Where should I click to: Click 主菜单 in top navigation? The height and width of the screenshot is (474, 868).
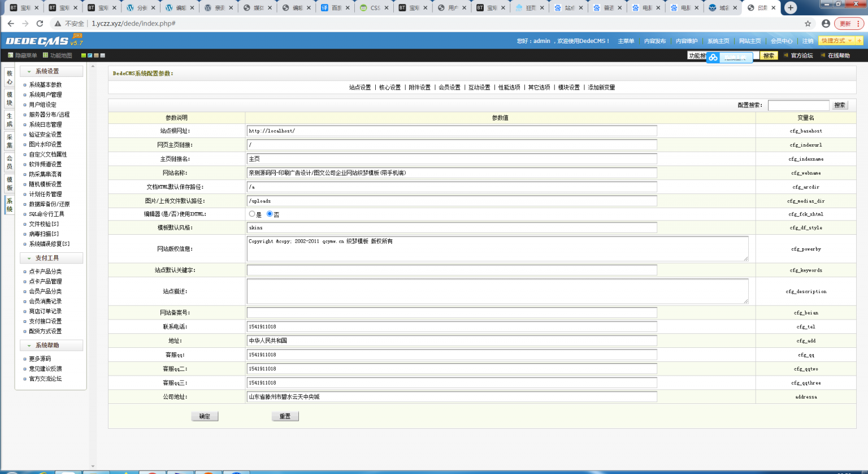click(626, 41)
